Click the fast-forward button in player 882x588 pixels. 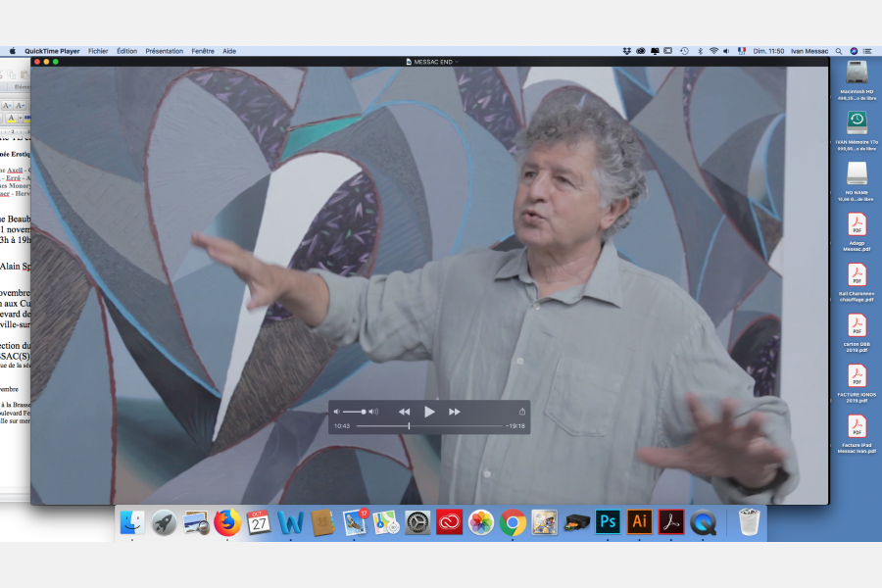454,412
